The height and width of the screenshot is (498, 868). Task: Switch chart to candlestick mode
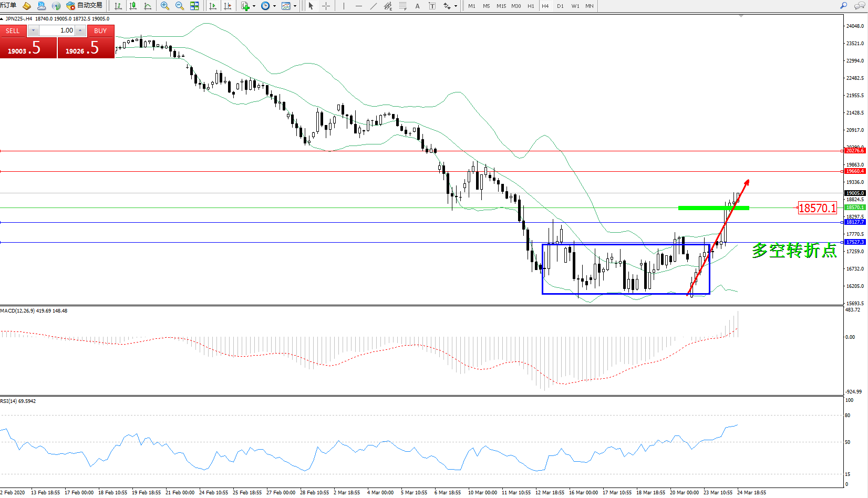click(x=133, y=6)
